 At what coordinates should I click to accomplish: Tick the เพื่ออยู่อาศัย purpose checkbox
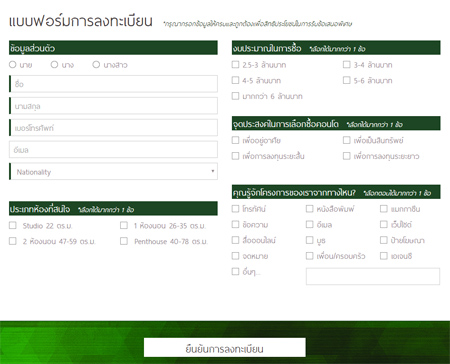coord(235,140)
